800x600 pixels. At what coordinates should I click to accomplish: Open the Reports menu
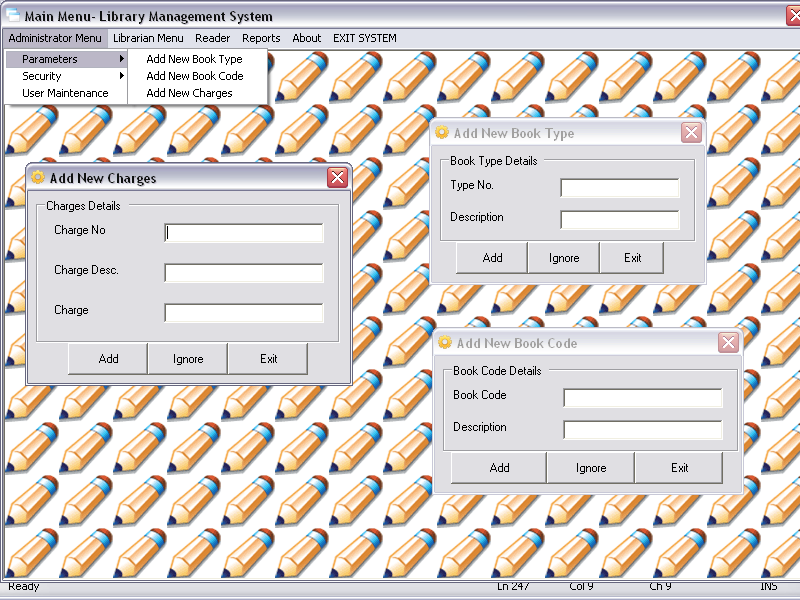261,38
